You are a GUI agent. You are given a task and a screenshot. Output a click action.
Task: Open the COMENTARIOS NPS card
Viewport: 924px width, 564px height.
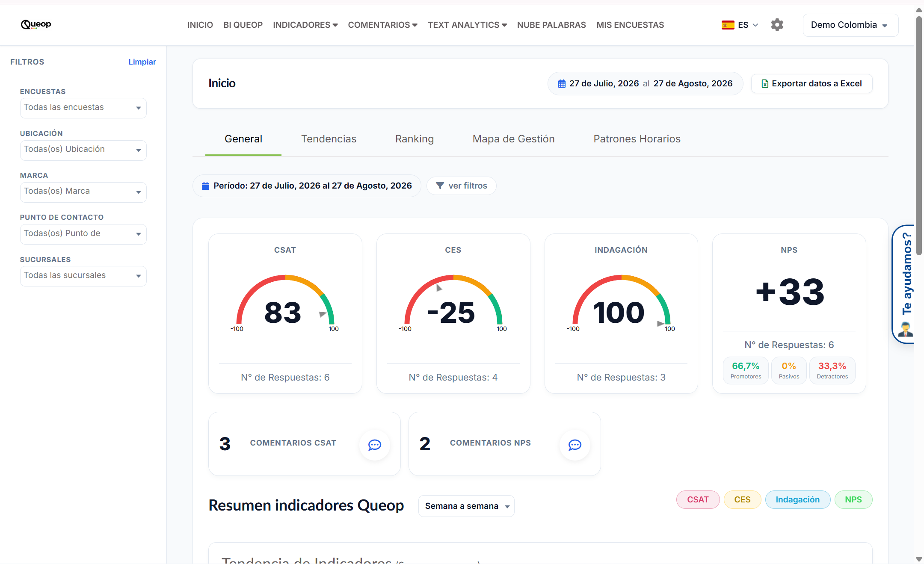coord(504,444)
